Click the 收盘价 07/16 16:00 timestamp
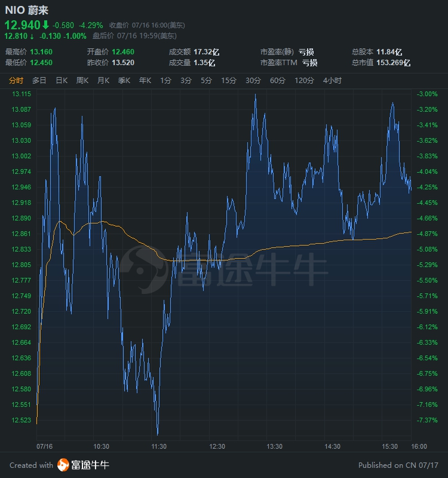The height and width of the screenshot is (478, 448). click(147, 25)
